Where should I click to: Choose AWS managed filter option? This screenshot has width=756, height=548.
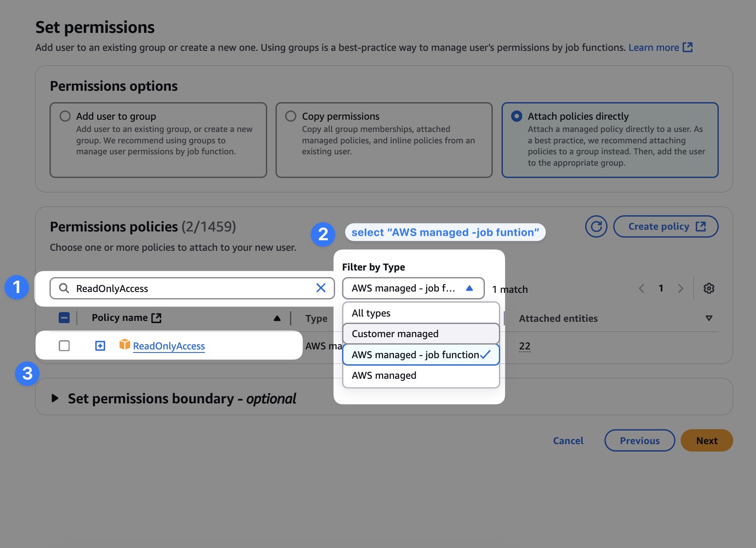click(421, 375)
